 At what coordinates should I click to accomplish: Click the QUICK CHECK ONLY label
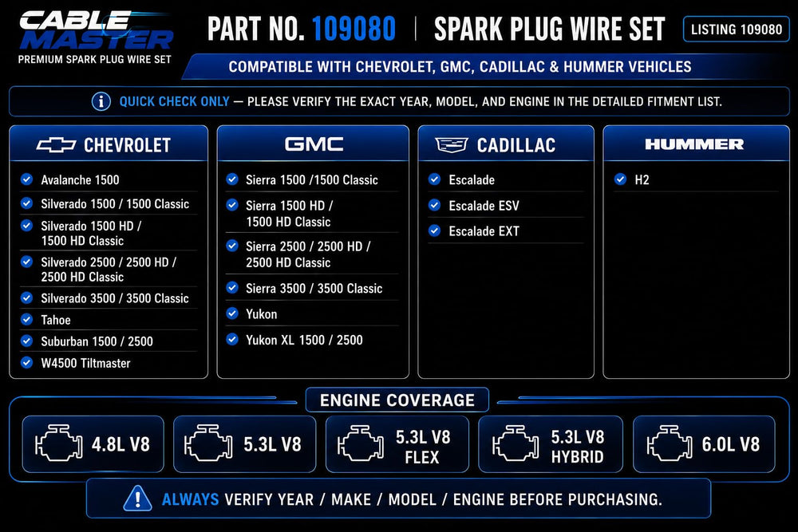pos(174,102)
